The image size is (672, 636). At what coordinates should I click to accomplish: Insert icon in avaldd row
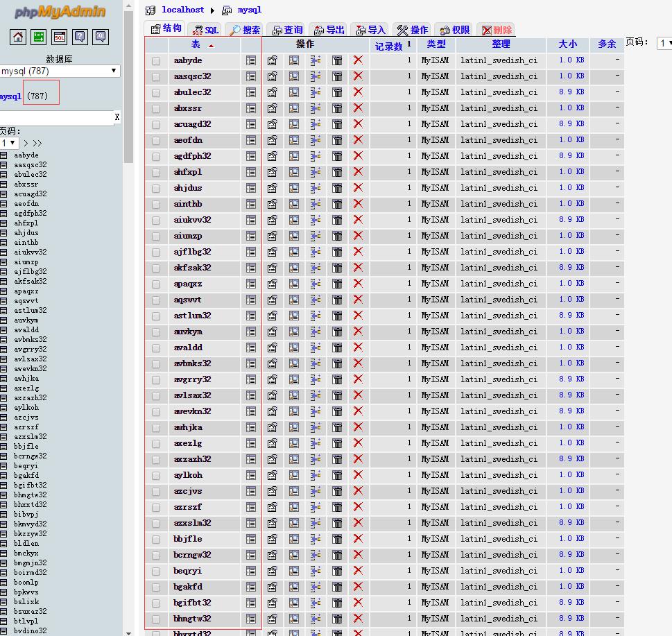click(x=316, y=347)
